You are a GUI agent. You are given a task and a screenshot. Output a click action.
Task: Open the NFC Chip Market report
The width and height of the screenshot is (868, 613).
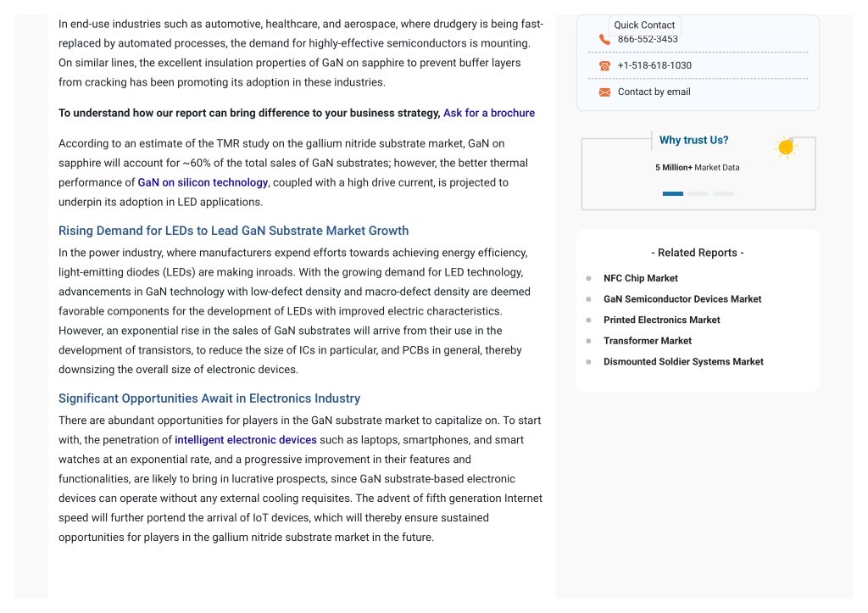tap(641, 278)
